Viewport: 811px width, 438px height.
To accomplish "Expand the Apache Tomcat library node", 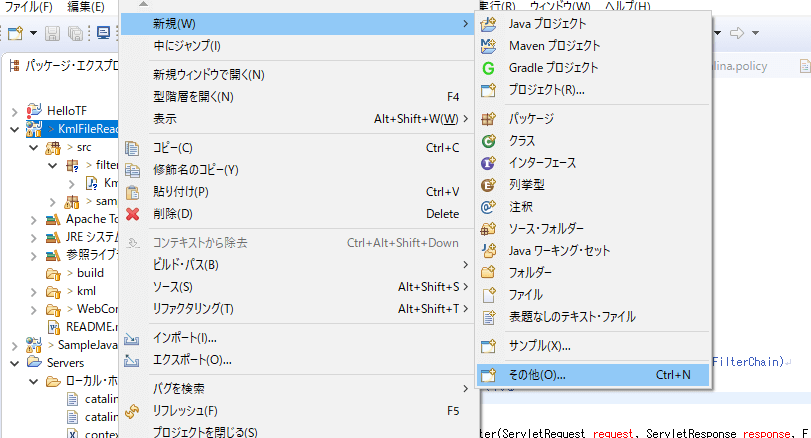I will [x=34, y=220].
